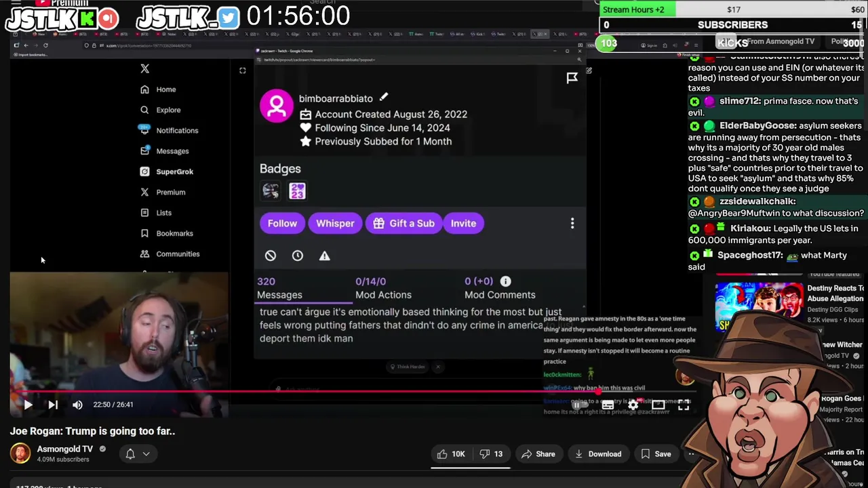Image resolution: width=868 pixels, height=488 pixels.
Task: Click the Invite button
Action: click(x=463, y=223)
